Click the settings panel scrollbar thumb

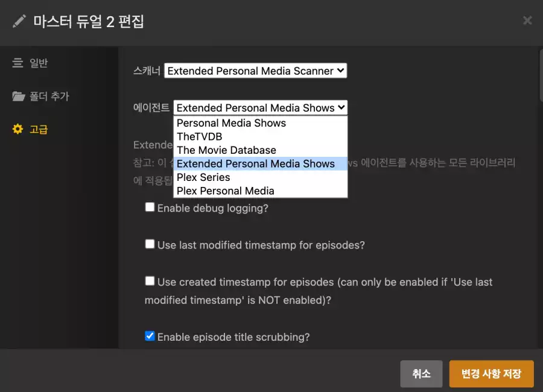click(x=541, y=74)
